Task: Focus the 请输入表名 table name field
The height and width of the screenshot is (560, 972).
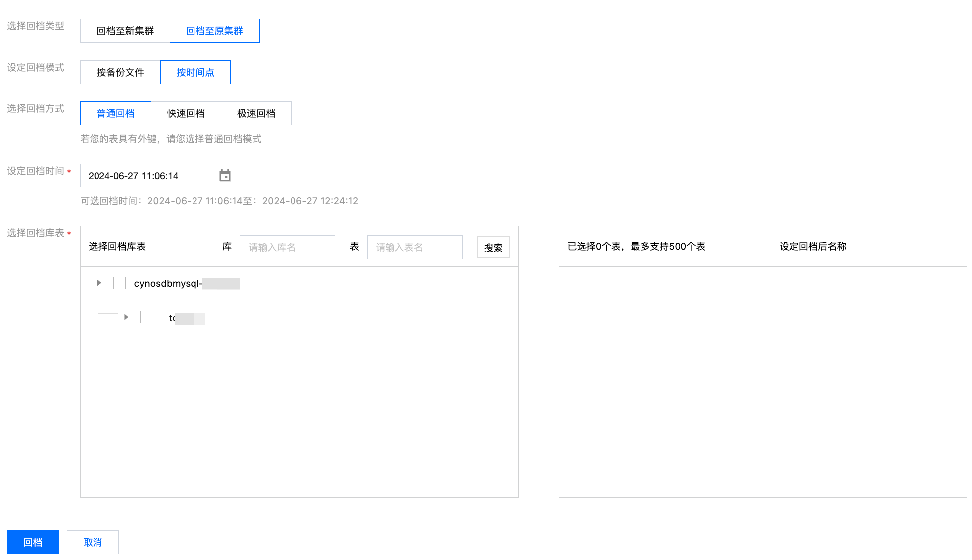Action: click(x=414, y=247)
